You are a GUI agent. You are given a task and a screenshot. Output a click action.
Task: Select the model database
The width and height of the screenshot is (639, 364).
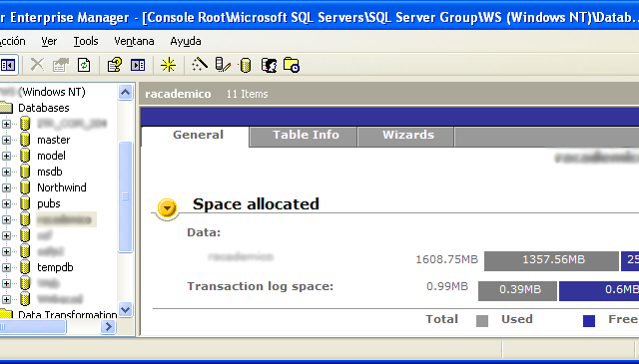coord(51,156)
